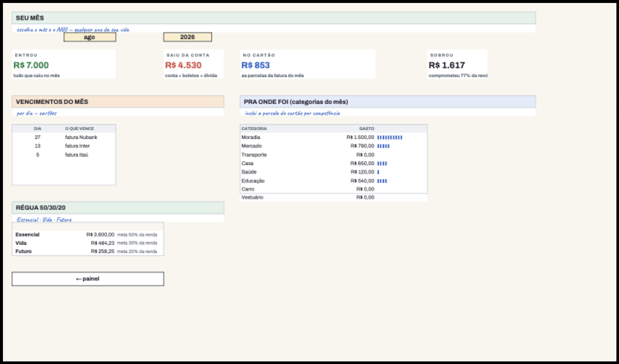The height and width of the screenshot is (364, 619).
Task: Click the "DIA" column header
Action: 38,128
